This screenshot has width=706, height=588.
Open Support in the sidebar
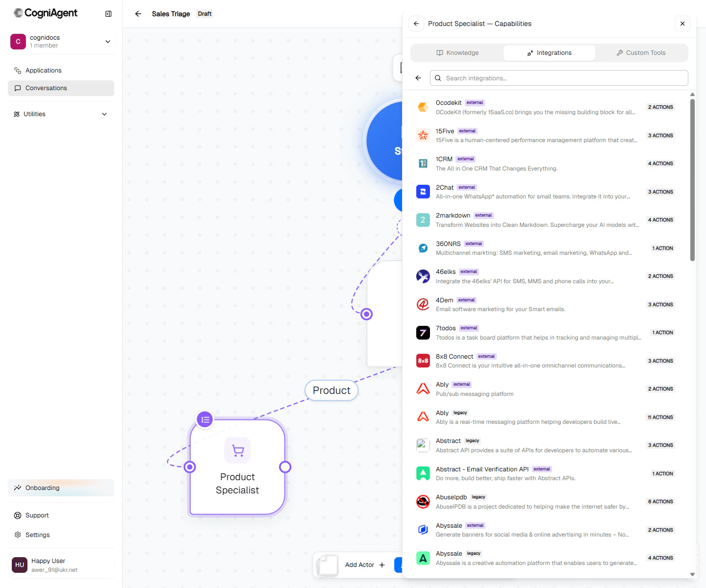tap(61, 515)
